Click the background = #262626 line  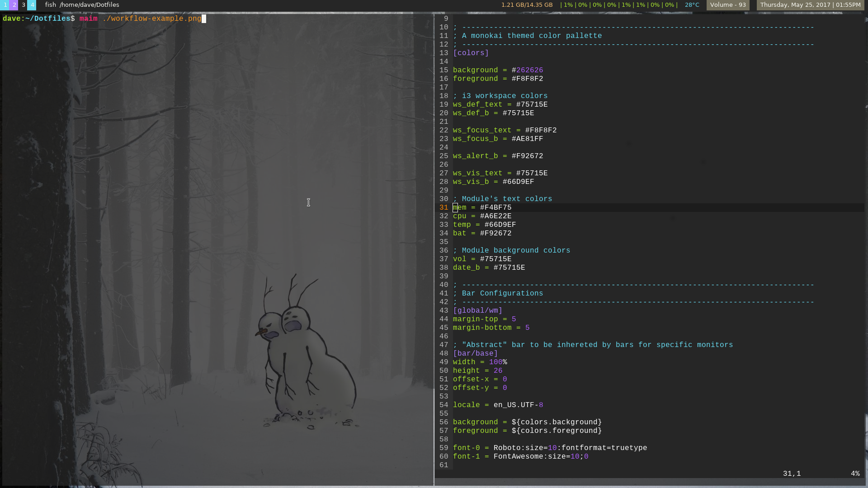pyautogui.click(x=498, y=70)
